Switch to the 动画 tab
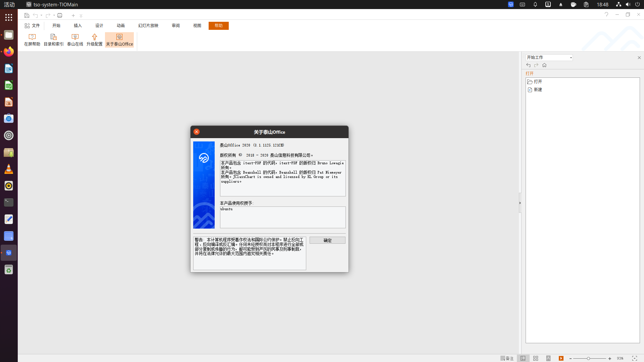Image resolution: width=644 pixels, height=362 pixels. (121, 25)
